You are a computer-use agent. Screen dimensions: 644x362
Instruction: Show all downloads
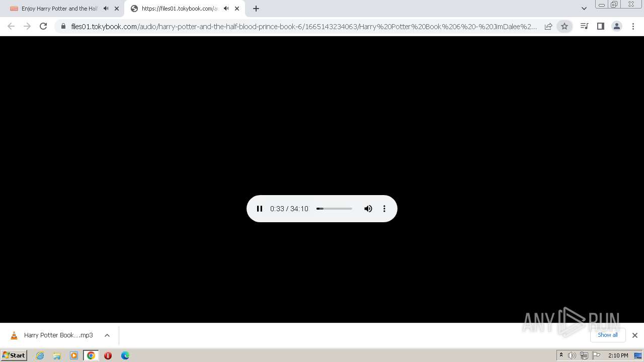coord(608,335)
